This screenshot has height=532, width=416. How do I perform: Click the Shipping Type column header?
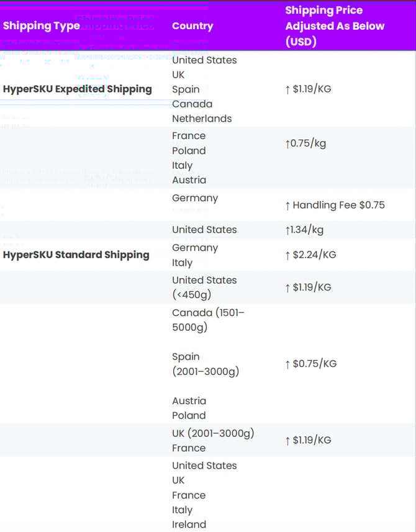pos(42,26)
